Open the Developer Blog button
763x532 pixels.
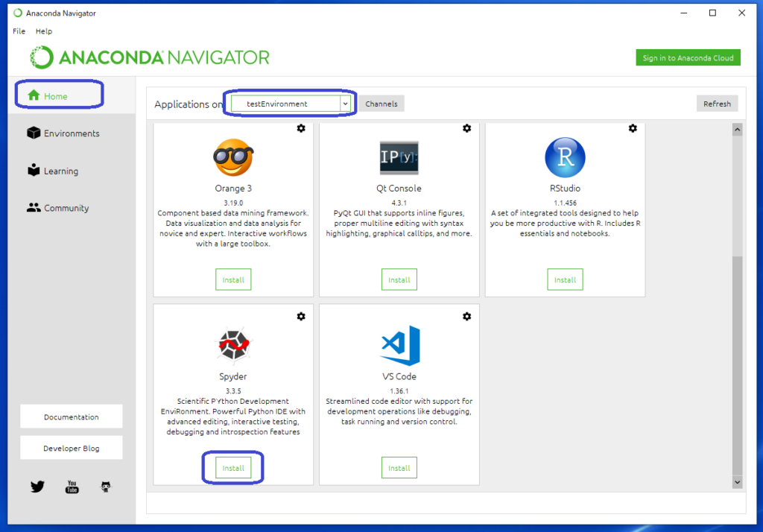(x=72, y=448)
